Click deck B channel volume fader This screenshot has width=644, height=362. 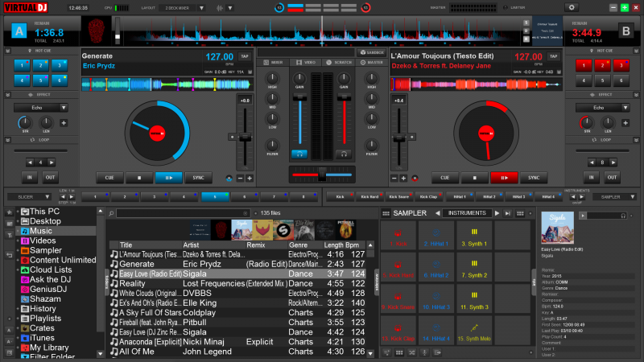[x=344, y=97]
